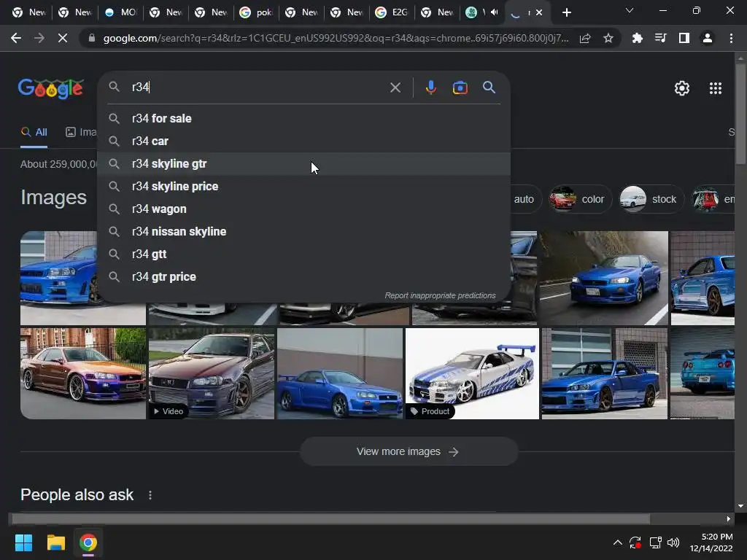The height and width of the screenshot is (560, 747).
Task: Click the Google holiday logo
Action: (51, 88)
